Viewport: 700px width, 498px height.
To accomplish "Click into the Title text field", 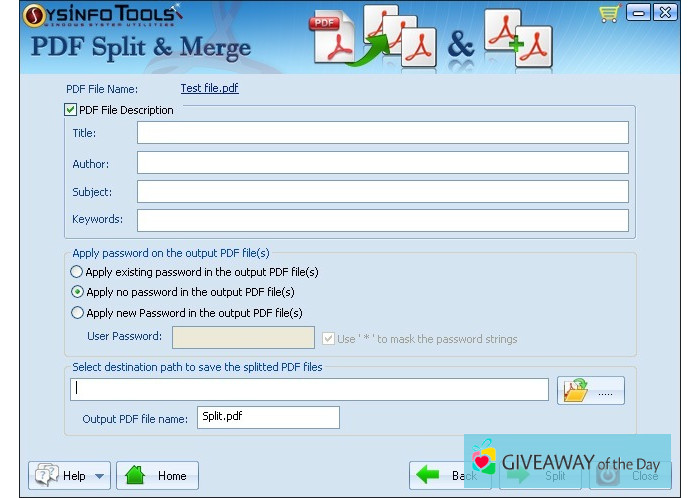I will pos(382,133).
